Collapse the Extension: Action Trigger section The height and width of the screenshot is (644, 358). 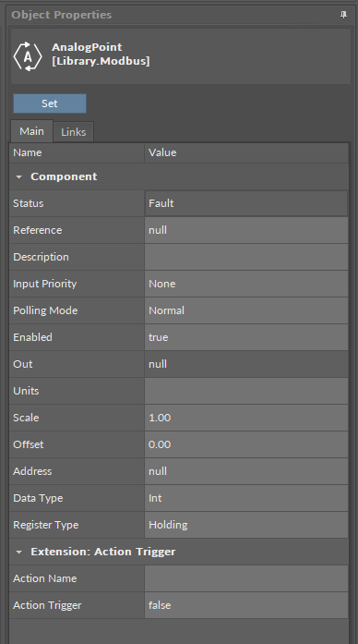(18, 552)
